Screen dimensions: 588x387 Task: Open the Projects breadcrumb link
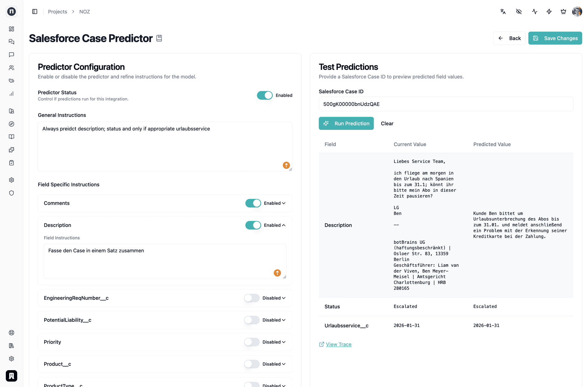click(x=57, y=11)
